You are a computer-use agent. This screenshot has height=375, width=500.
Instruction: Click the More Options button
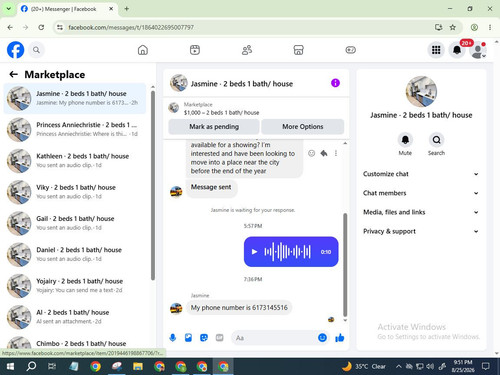click(303, 127)
